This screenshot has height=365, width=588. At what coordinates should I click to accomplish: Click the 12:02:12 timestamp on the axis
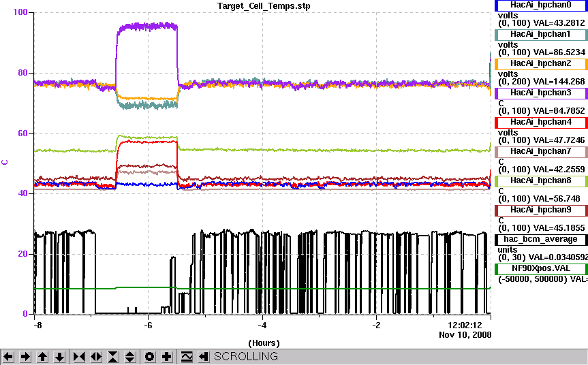coord(465,326)
